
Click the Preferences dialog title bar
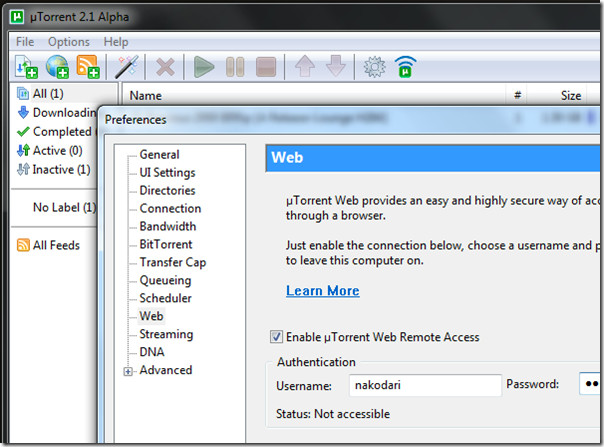coord(350,120)
